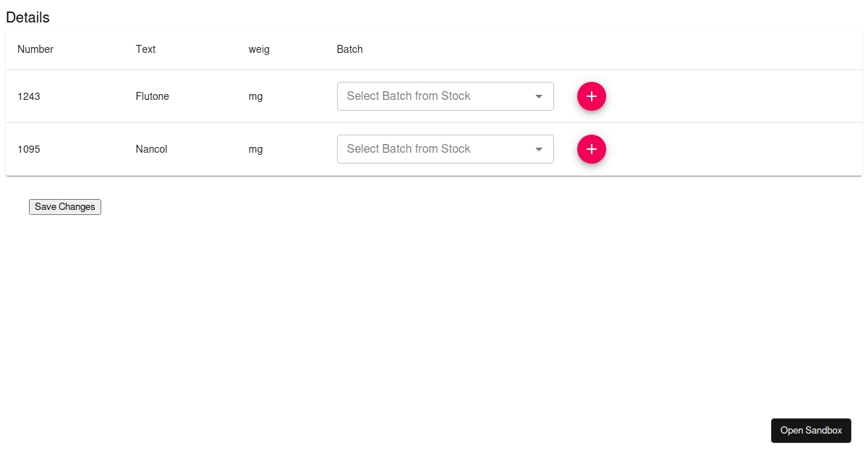The image size is (868, 456).
Task: Click the dropdown arrow in the Flutone row
Action: (538, 96)
